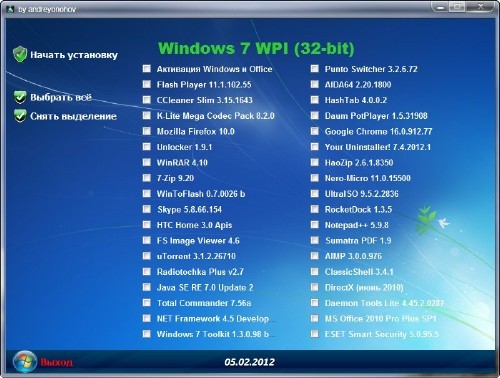Select all programs with Выбрать всё
500x378 pixels.
point(61,97)
